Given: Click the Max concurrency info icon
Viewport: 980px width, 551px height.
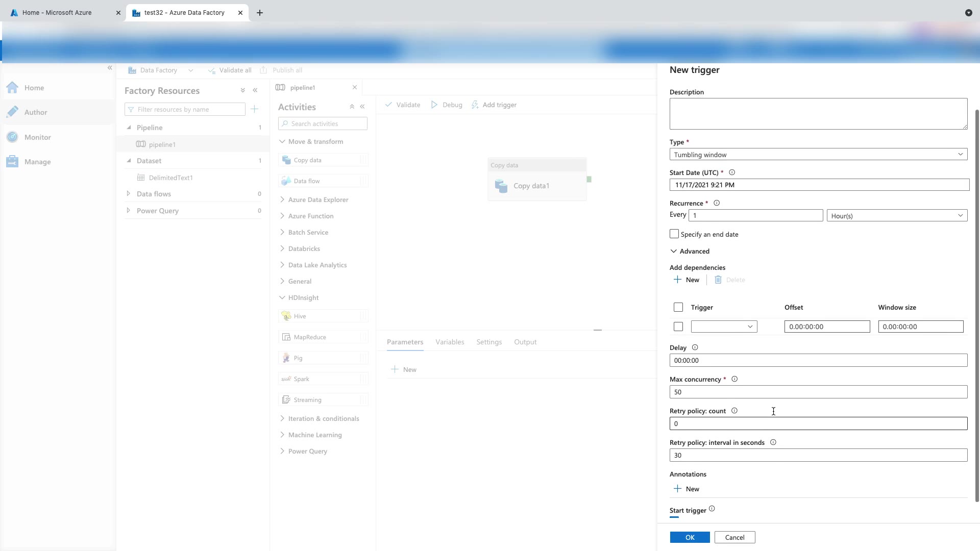Looking at the screenshot, I should click(734, 379).
